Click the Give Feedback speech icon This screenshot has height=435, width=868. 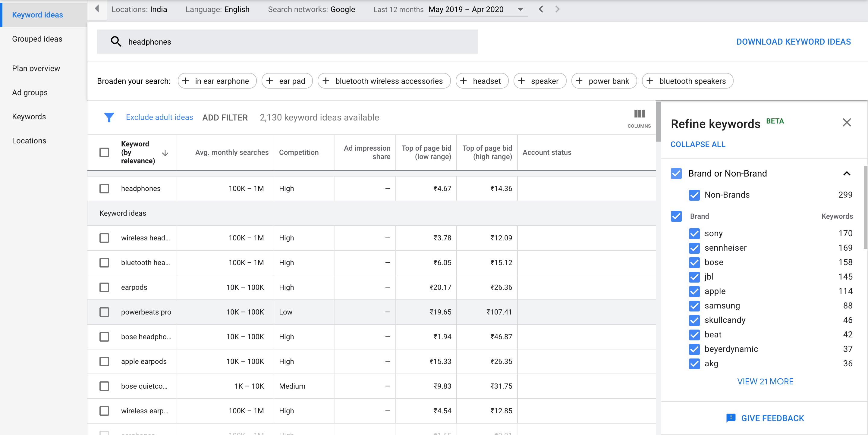coord(730,418)
